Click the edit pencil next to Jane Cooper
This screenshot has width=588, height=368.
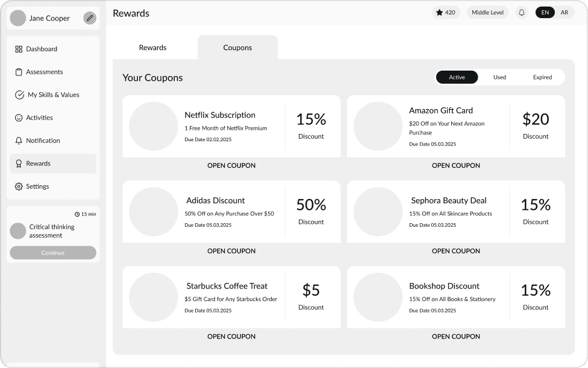pos(90,18)
